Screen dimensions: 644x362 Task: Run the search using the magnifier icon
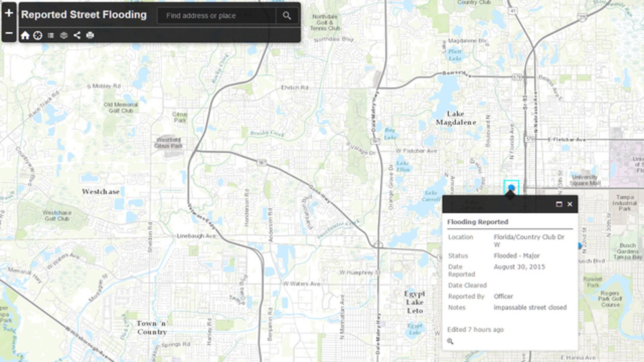287,16
